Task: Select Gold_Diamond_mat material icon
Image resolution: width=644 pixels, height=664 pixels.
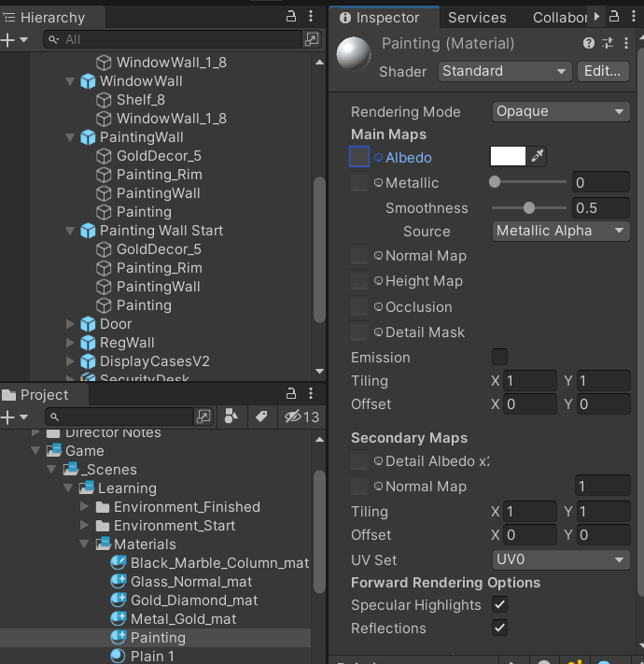Action: pyautogui.click(x=118, y=600)
